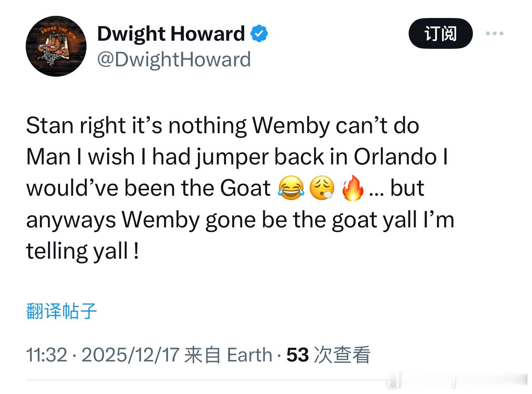Open the Dwight Howard display name
The image size is (532, 394).
point(171,33)
